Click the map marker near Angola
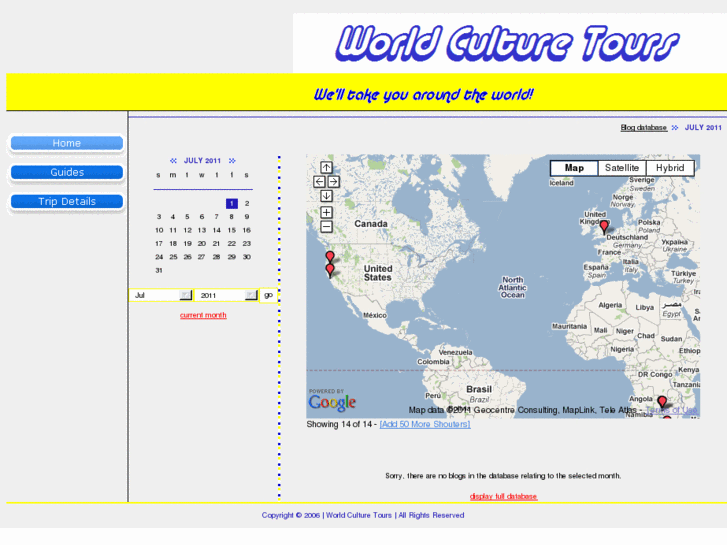 (663, 402)
